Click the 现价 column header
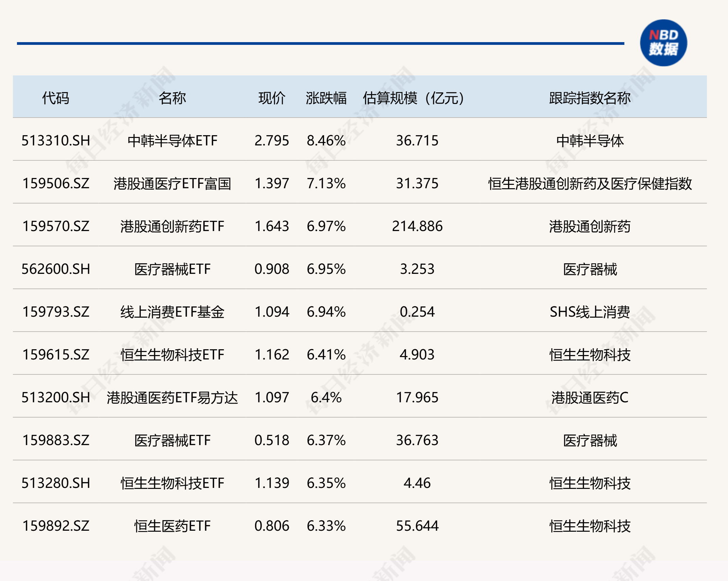 [x=272, y=98]
